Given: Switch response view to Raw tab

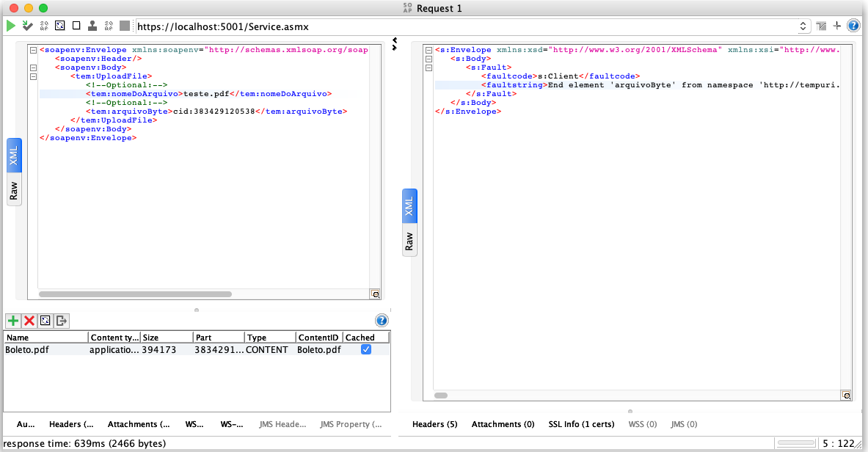Looking at the screenshot, I should point(409,241).
